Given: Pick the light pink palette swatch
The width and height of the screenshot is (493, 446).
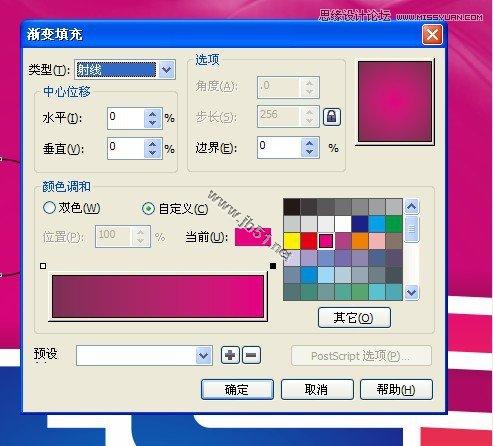Looking at the screenshot, I should click(x=377, y=241).
